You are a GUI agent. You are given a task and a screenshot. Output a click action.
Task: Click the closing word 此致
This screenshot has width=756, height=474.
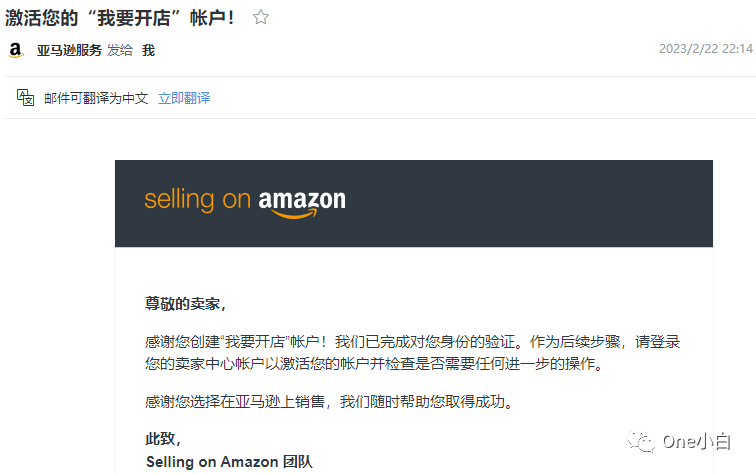[163, 439]
